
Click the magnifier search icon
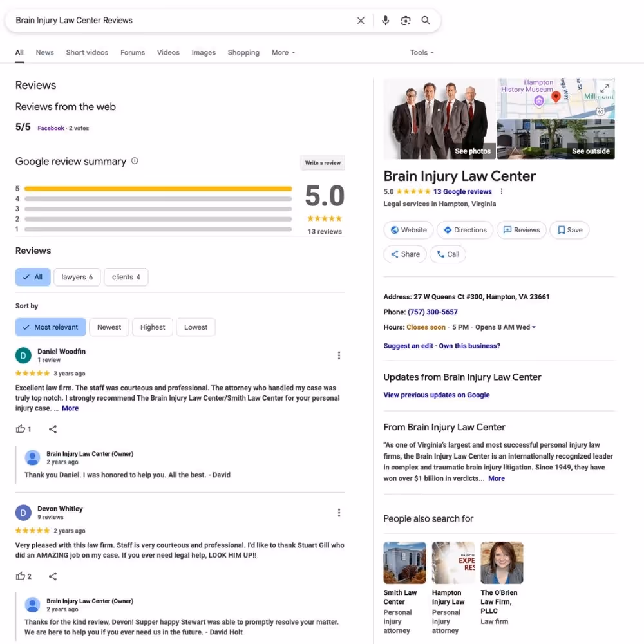coord(426,21)
